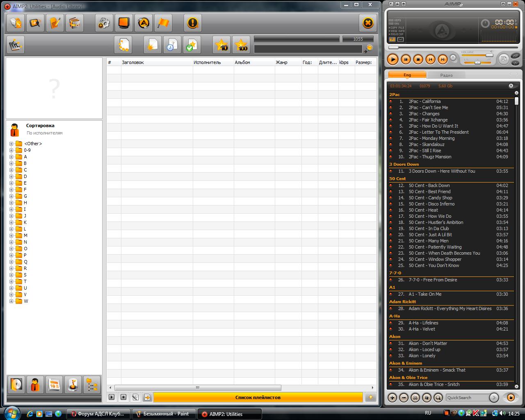Click the orange flag toolbar icon
Viewport: 525px width, 420px height.
163,23
